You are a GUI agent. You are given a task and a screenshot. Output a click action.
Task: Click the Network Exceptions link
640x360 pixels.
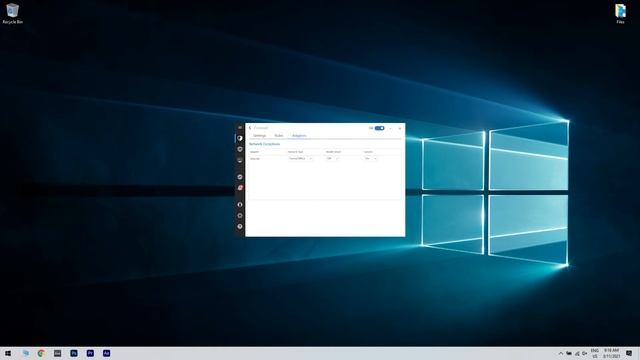(264, 144)
